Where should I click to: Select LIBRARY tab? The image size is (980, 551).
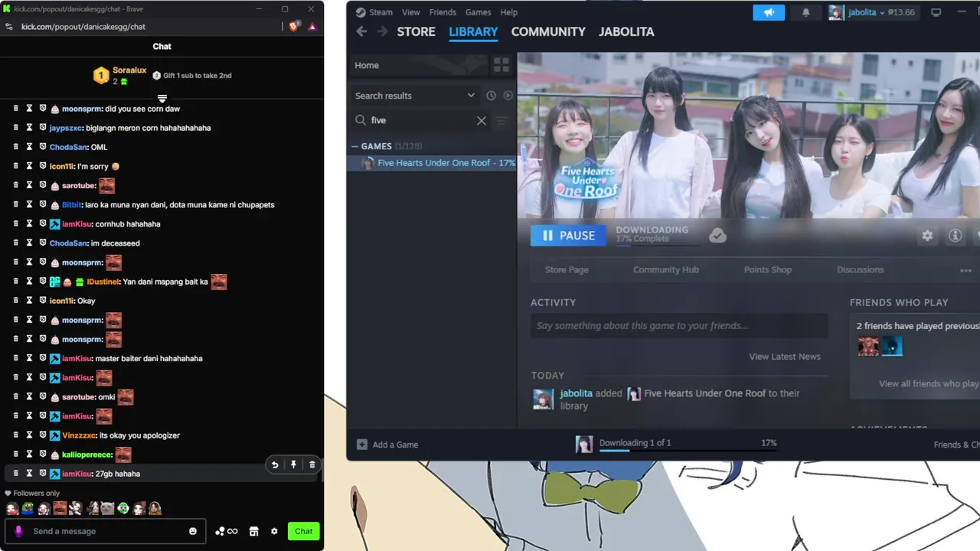(473, 31)
